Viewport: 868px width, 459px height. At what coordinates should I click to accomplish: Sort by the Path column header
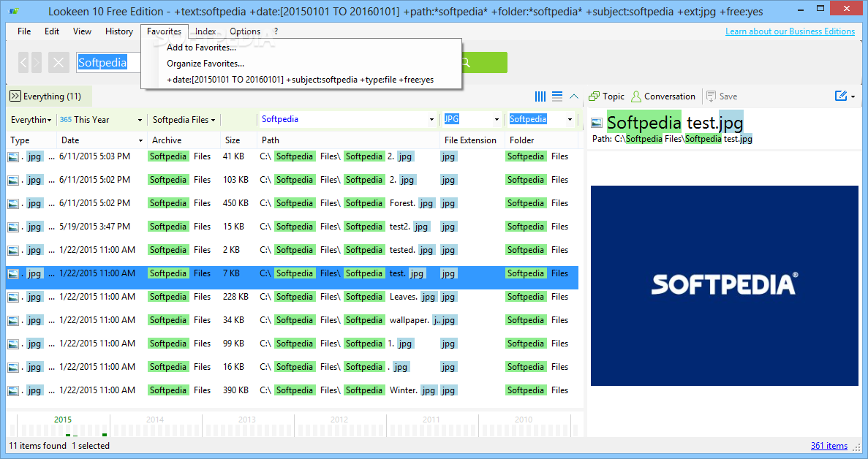point(348,140)
